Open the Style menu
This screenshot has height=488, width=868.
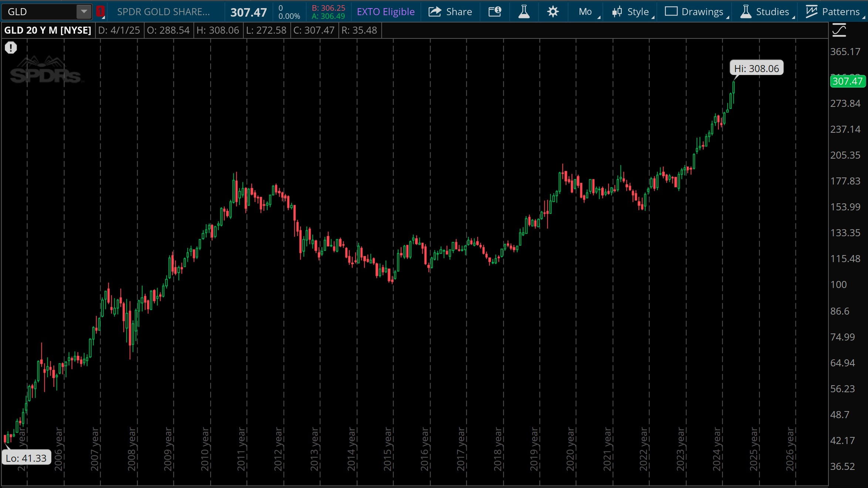pyautogui.click(x=632, y=12)
